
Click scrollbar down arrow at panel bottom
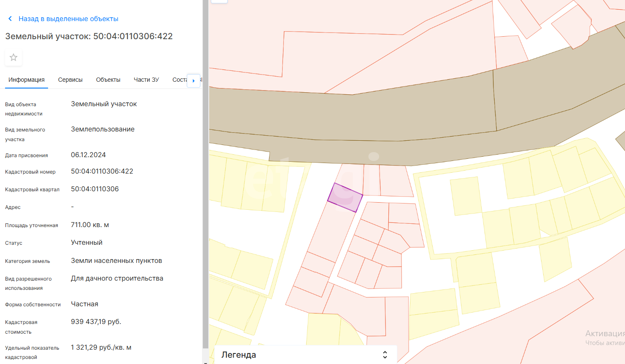205,362
